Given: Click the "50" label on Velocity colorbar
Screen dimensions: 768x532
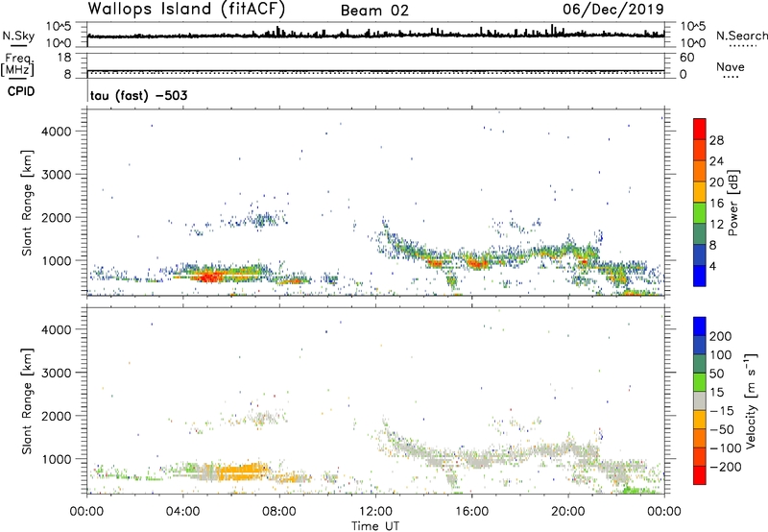Looking at the screenshot, I should coord(716,374).
